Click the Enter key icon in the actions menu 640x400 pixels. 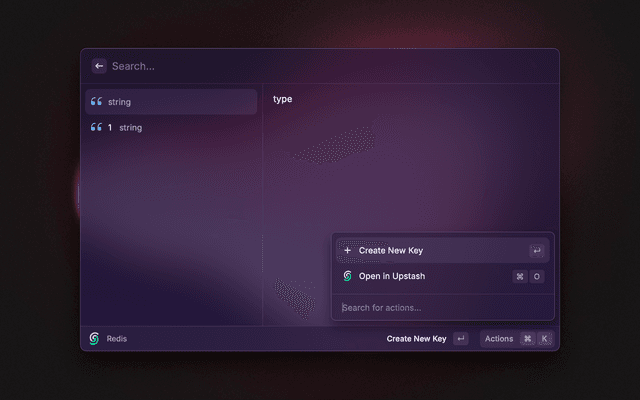[x=537, y=251]
